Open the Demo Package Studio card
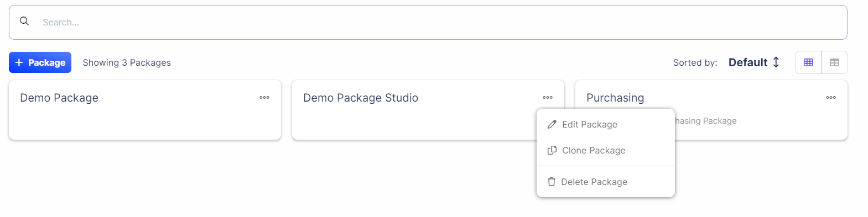This screenshot has height=217, width=868. (428, 110)
